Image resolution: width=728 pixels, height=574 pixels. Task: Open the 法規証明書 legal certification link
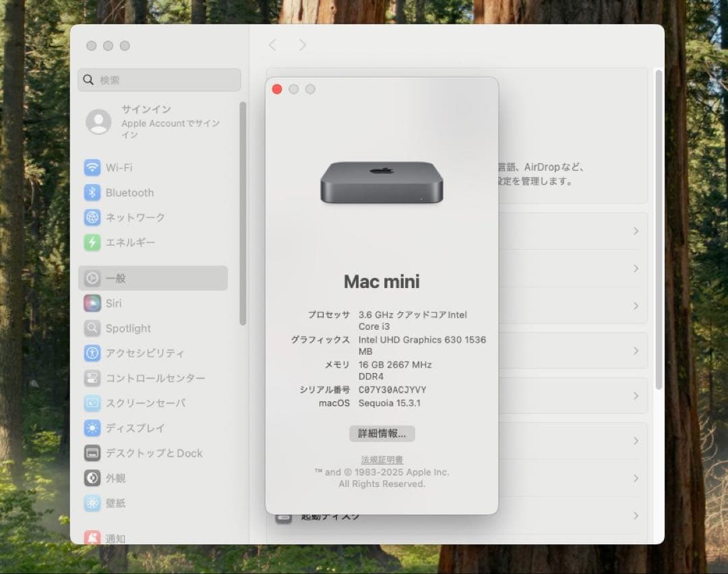click(x=382, y=459)
